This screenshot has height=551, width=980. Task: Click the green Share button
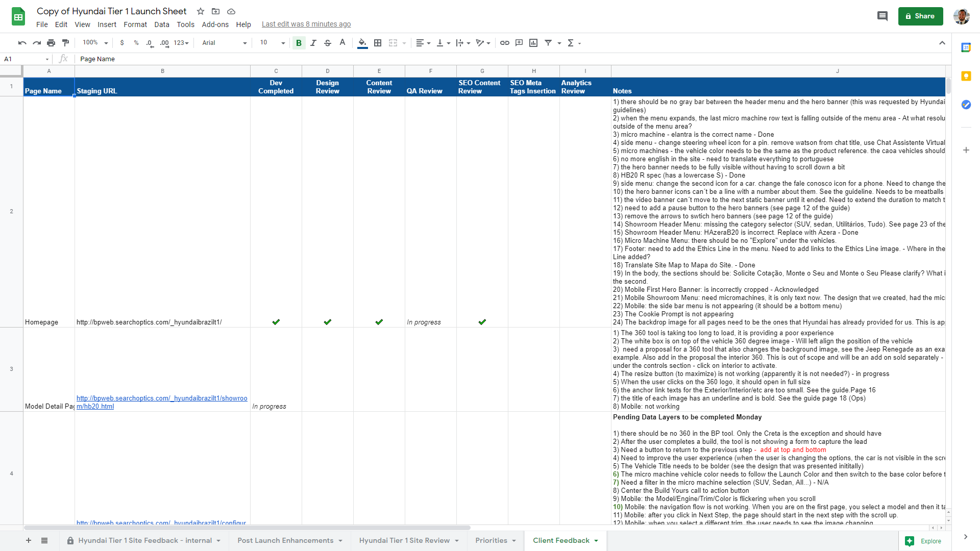[920, 16]
